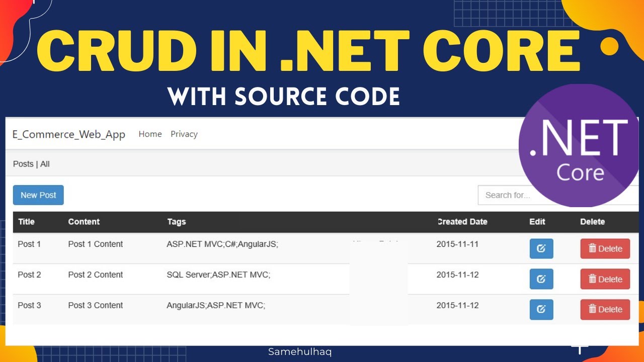This screenshot has height=362, width=644.
Task: Click tags 'ASP.NET MVC;C#;AngularJS;'
Action: click(x=222, y=244)
